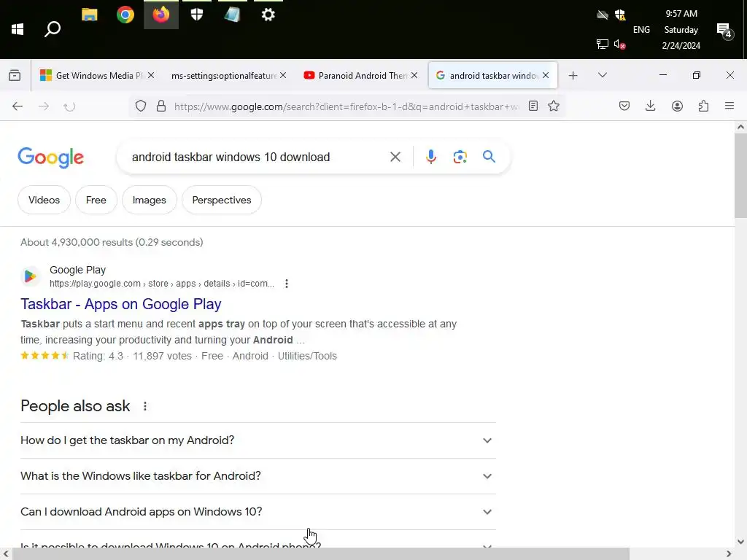747x560 pixels.
Task: Open a new tab with plus
Action: (x=573, y=75)
